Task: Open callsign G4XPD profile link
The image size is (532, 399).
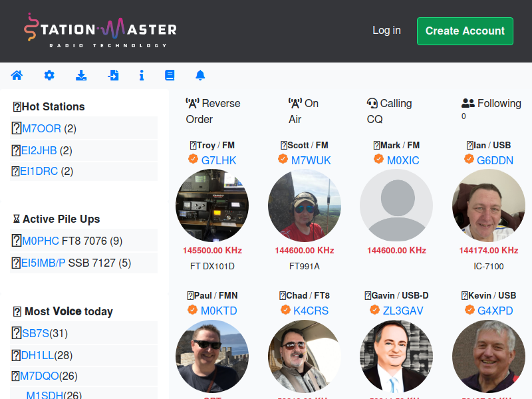Action: (495, 311)
